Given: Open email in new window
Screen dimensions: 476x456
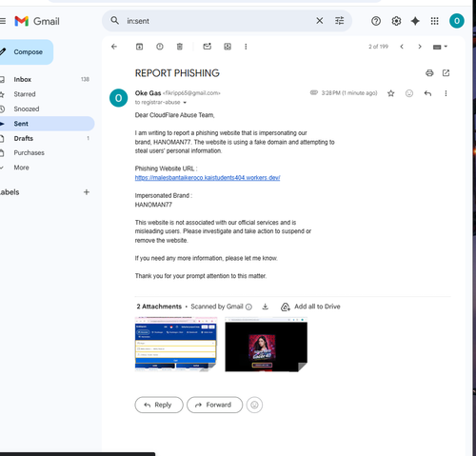Looking at the screenshot, I should [446, 73].
